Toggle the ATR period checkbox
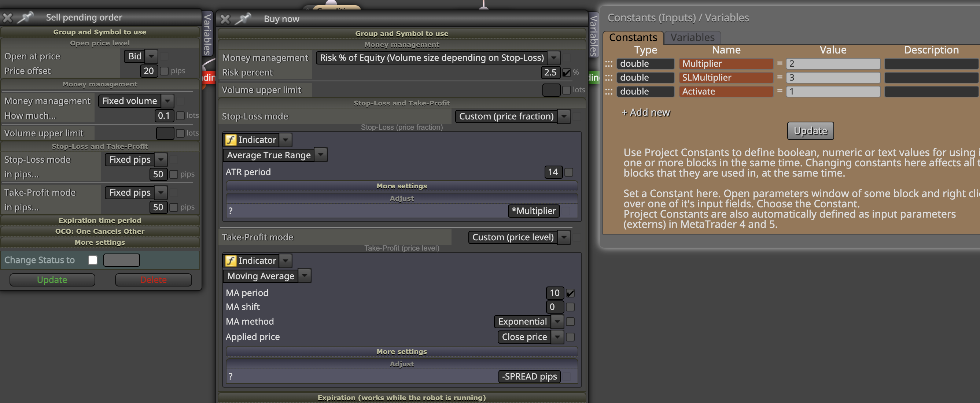 [x=569, y=172]
